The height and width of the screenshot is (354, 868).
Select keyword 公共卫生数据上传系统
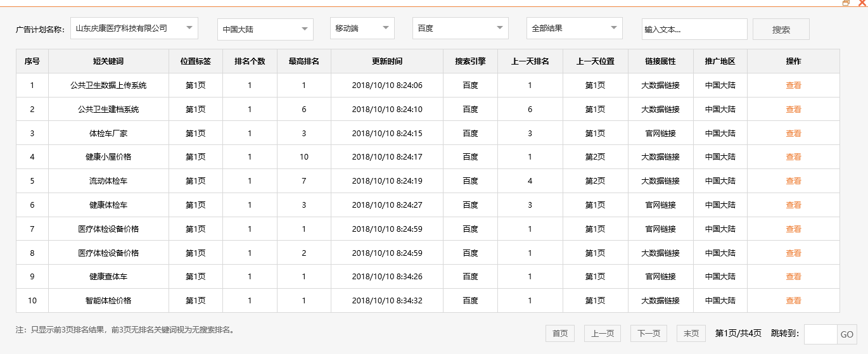click(x=108, y=85)
